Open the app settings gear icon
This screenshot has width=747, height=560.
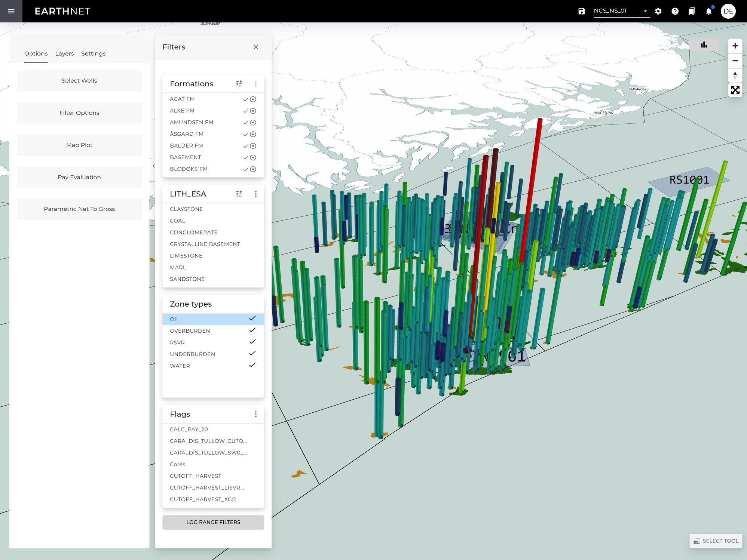(658, 11)
